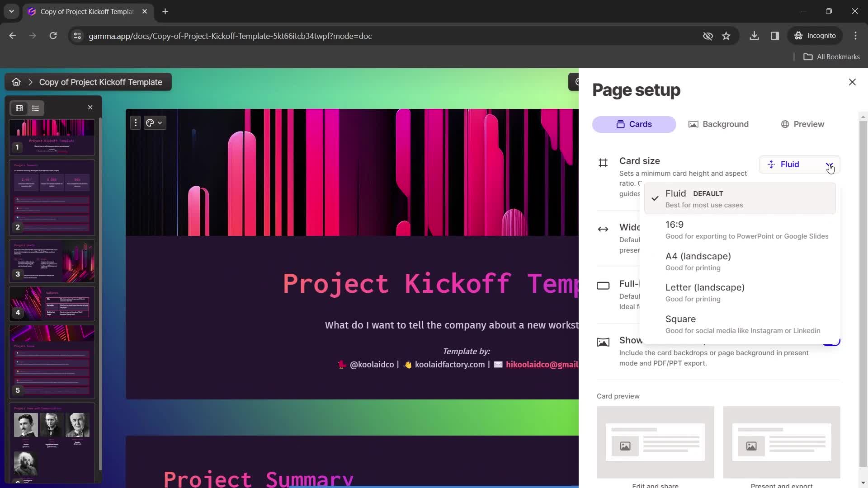The height and width of the screenshot is (488, 868).
Task: Click the close Page setup panel button
Action: click(852, 82)
